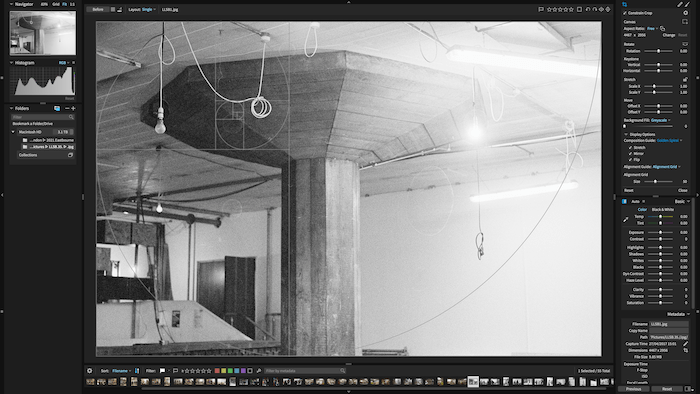Toggle Constrain Crop checkbox
The width and height of the screenshot is (700, 394).
tap(625, 13)
